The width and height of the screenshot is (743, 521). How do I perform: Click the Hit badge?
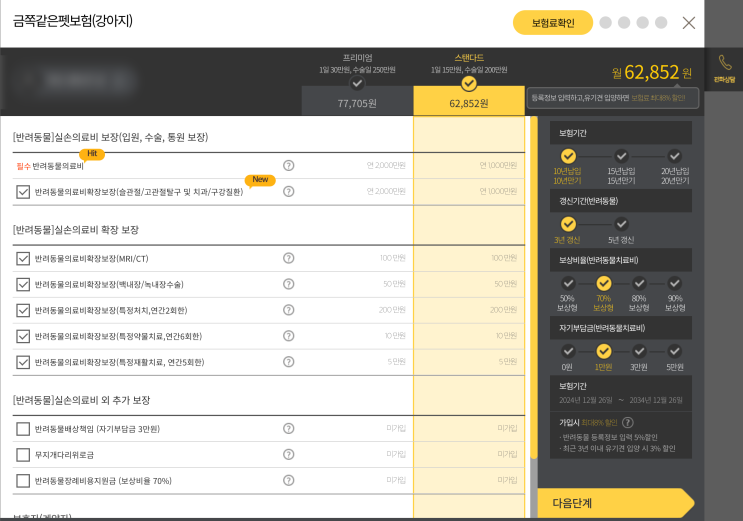[x=92, y=154]
